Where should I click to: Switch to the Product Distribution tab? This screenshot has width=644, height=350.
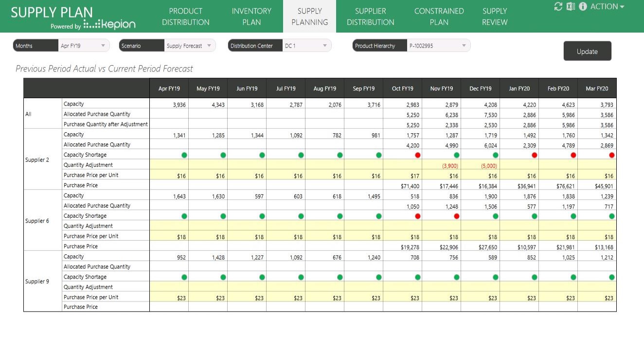pos(185,17)
